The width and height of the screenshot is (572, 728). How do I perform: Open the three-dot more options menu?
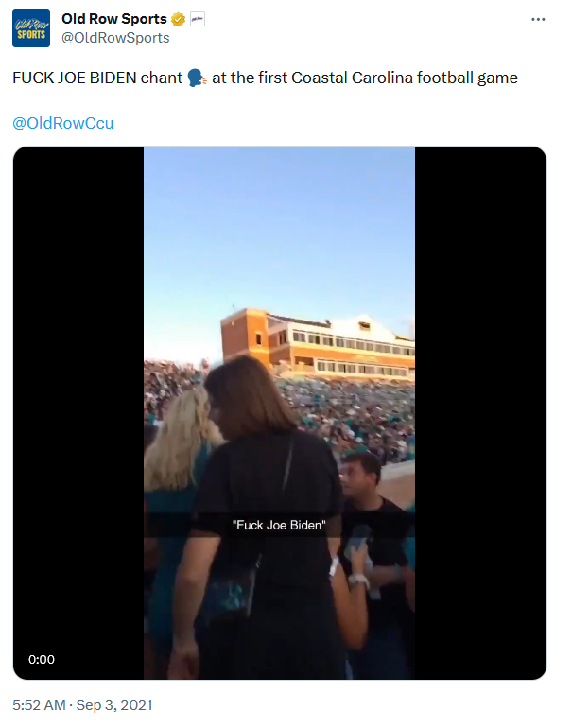[x=538, y=20]
